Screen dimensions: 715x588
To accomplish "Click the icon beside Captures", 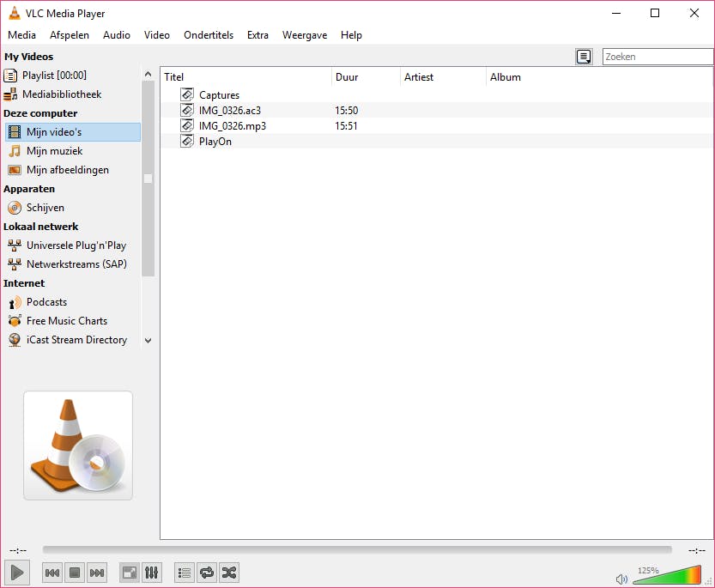I will [187, 94].
